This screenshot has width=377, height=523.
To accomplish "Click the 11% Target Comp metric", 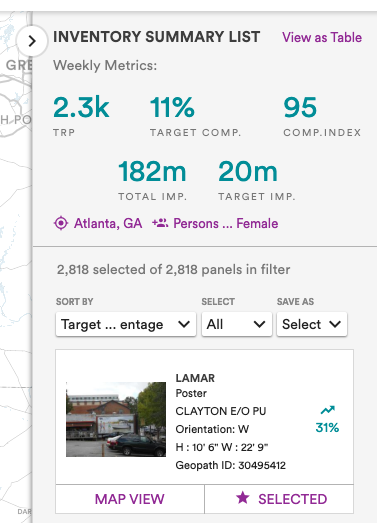I will coord(196,116).
